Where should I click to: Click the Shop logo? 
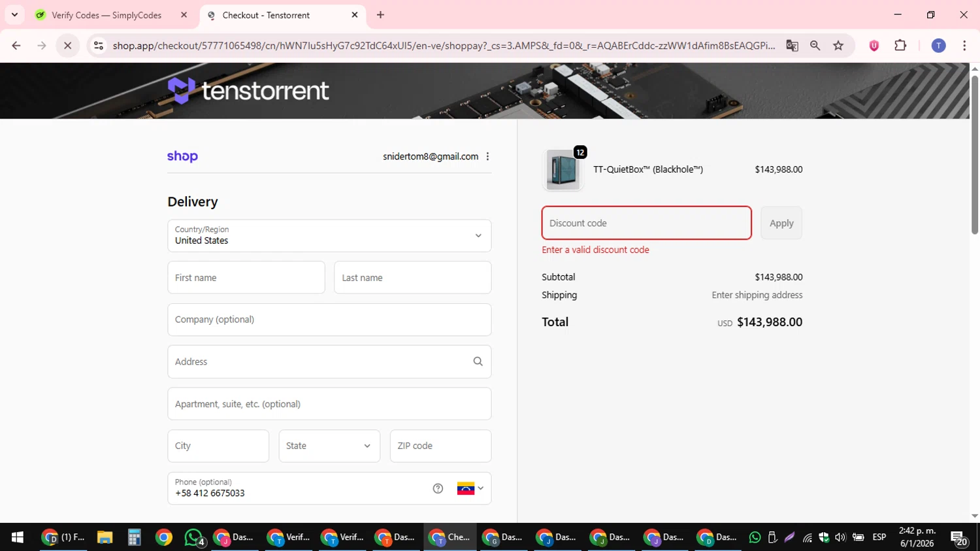pos(182,156)
